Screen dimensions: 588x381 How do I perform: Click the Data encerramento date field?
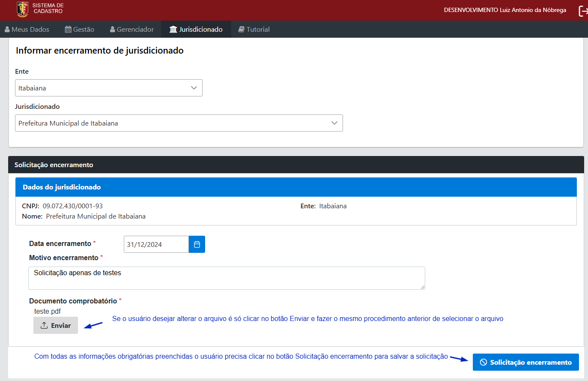(x=156, y=244)
